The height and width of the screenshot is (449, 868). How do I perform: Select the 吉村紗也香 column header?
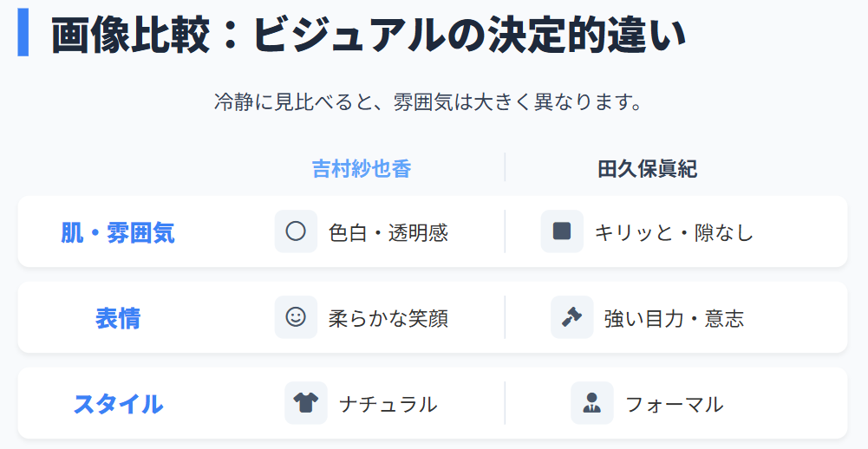pos(362,169)
